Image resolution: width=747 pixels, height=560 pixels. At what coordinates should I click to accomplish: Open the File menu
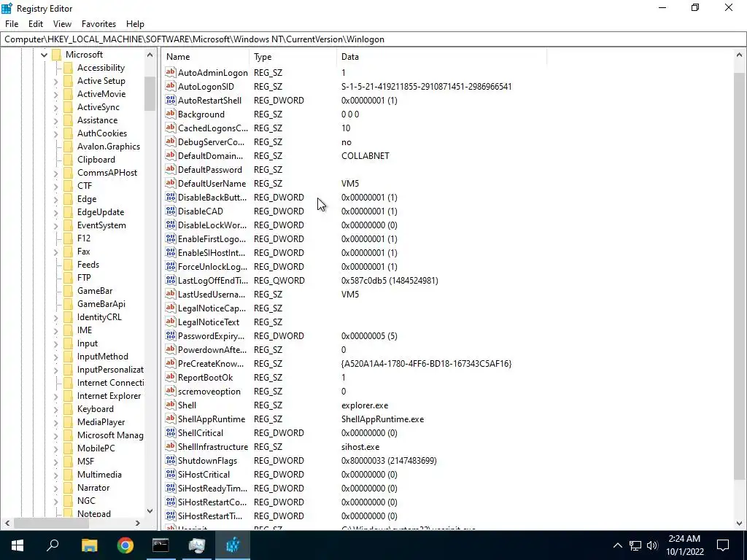pyautogui.click(x=12, y=24)
